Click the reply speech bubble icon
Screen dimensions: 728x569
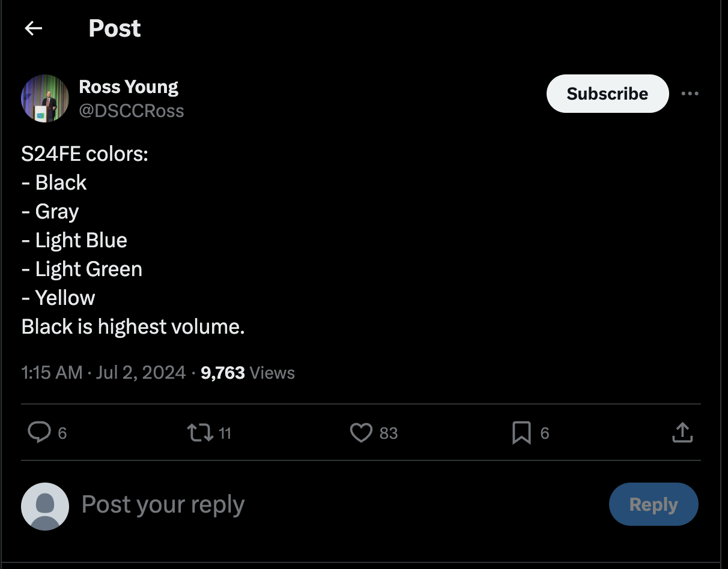(40, 433)
